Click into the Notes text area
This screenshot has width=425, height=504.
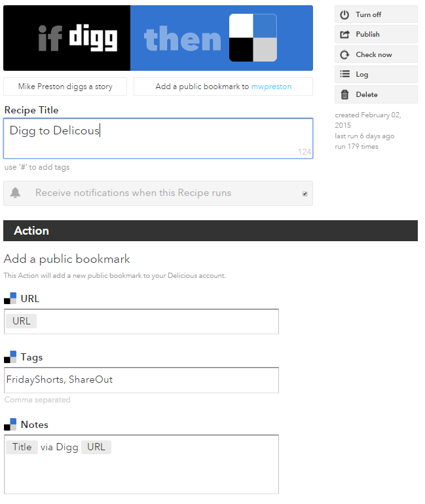tap(141, 464)
